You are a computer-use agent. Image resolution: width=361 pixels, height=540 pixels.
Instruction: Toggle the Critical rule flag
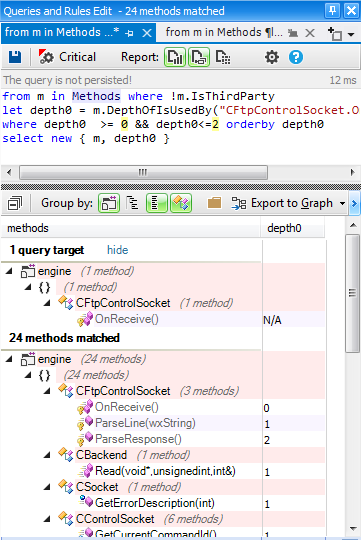coord(67,57)
